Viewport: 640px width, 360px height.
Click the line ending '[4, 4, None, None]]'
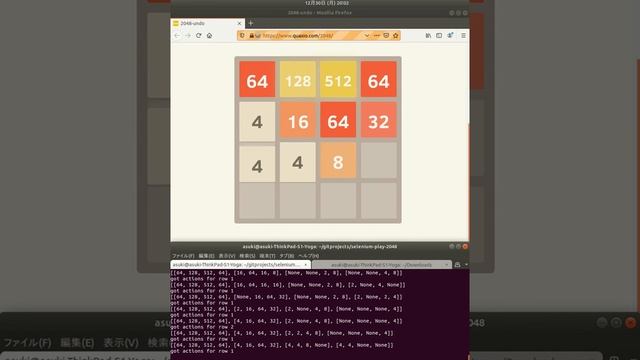click(282, 345)
